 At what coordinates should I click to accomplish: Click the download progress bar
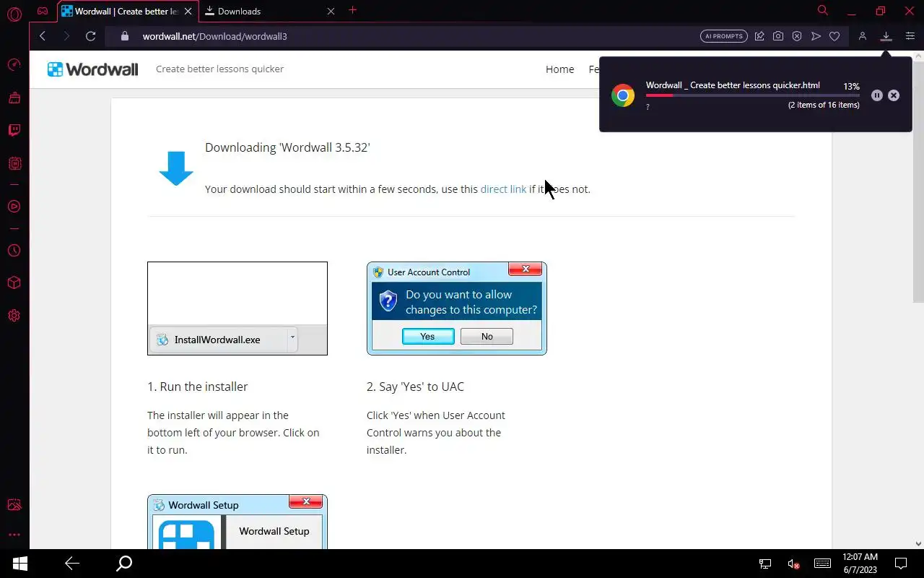pyautogui.click(x=752, y=95)
